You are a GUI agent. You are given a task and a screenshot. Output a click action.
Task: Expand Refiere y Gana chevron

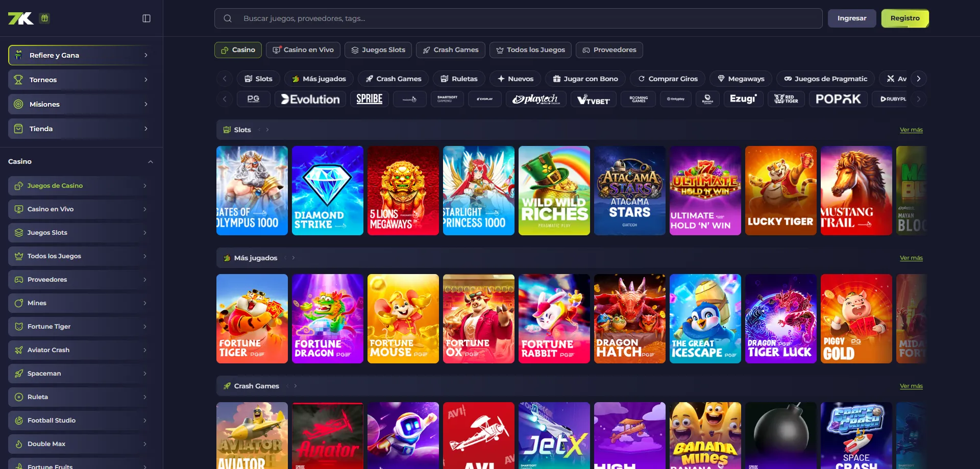[146, 55]
